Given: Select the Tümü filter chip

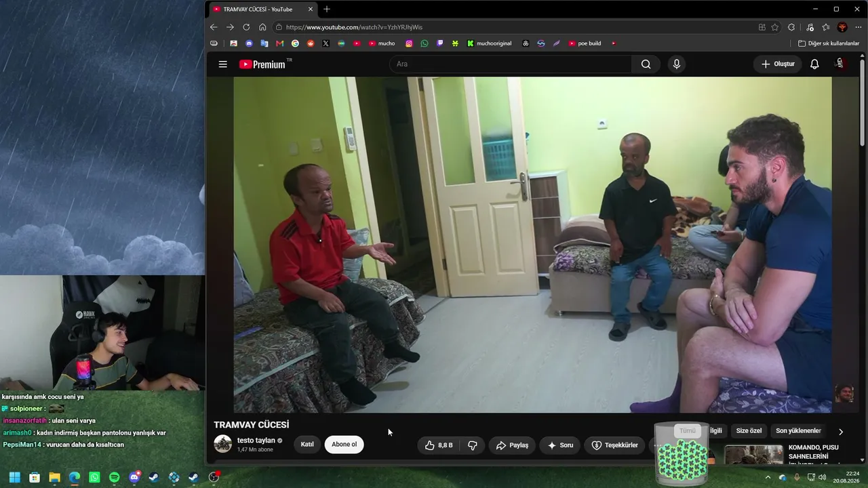Looking at the screenshot, I should (687, 431).
